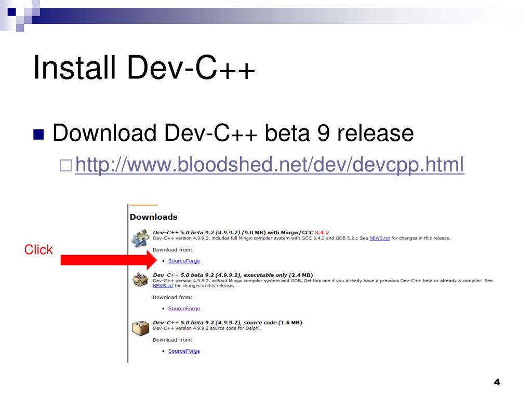Click SourceForge link under executable only download
Image resolution: width=532 pixels, height=399 pixels.
point(184,309)
